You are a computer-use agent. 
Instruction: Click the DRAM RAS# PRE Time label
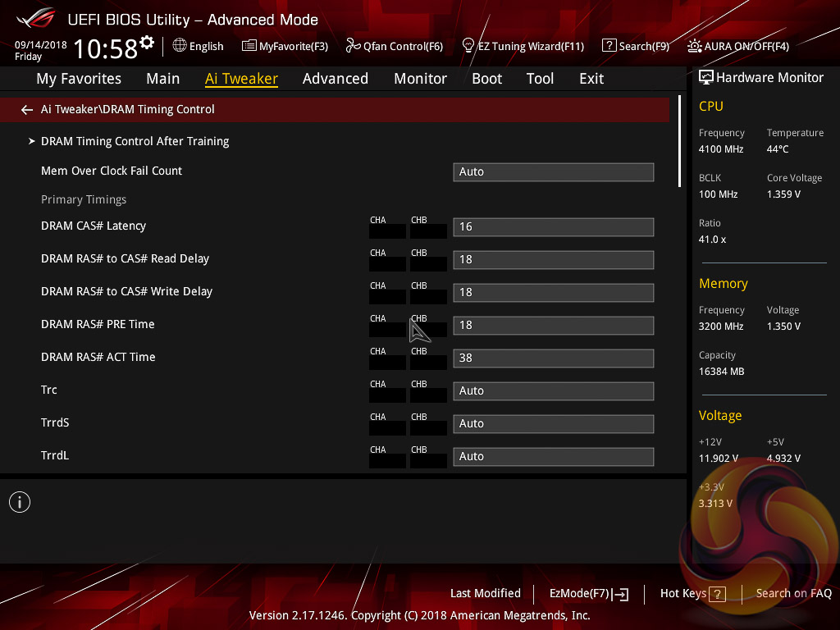[x=98, y=324]
